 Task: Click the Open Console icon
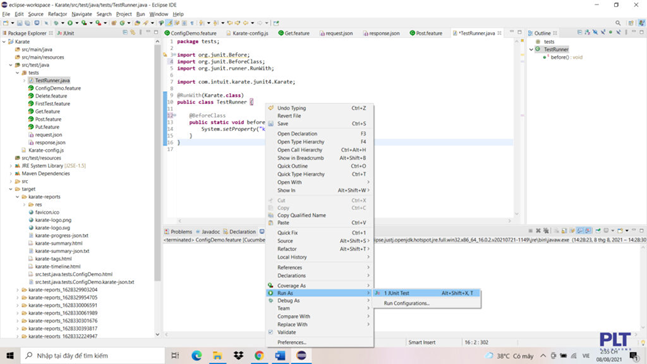[x=620, y=231]
